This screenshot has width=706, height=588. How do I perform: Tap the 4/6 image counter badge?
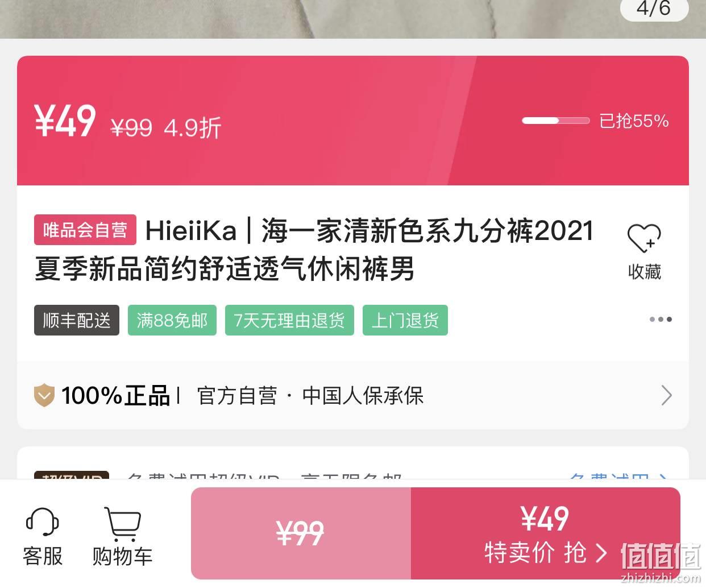click(654, 9)
